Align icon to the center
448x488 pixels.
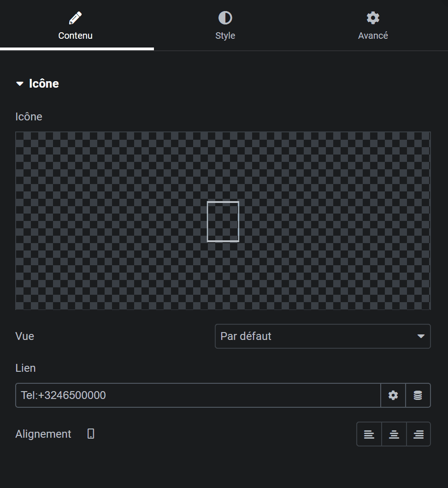coord(394,434)
